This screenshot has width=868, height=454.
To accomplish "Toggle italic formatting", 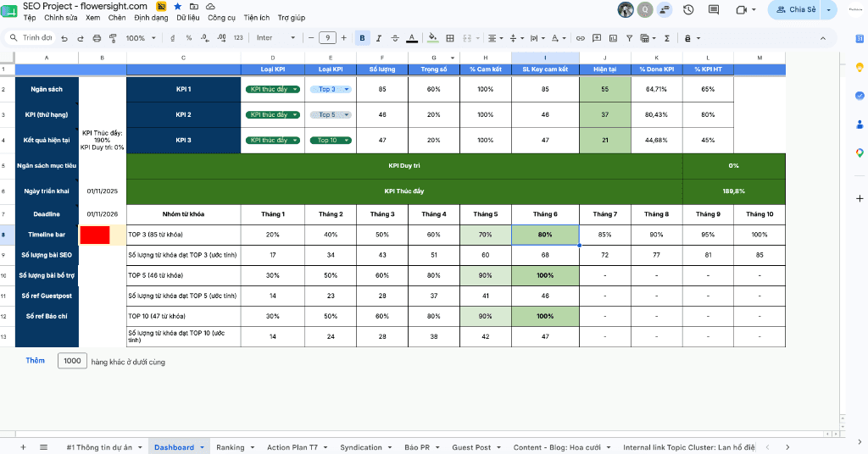I will [379, 38].
